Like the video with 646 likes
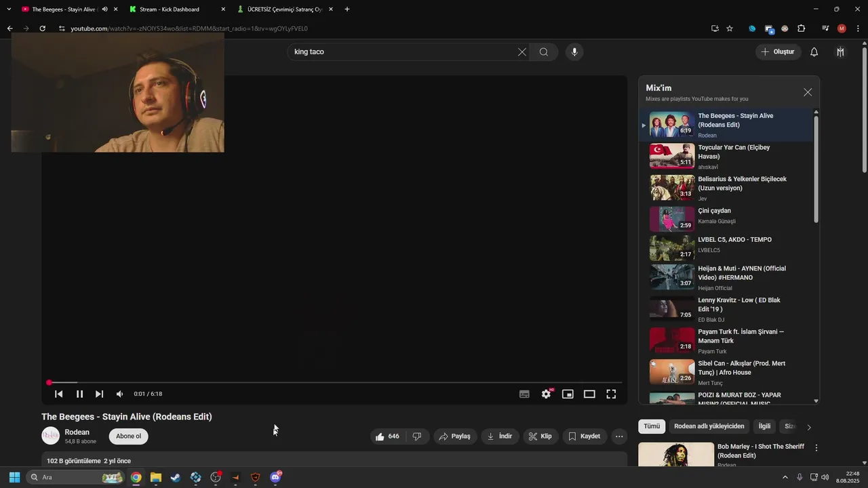The image size is (868, 488). 387,436
